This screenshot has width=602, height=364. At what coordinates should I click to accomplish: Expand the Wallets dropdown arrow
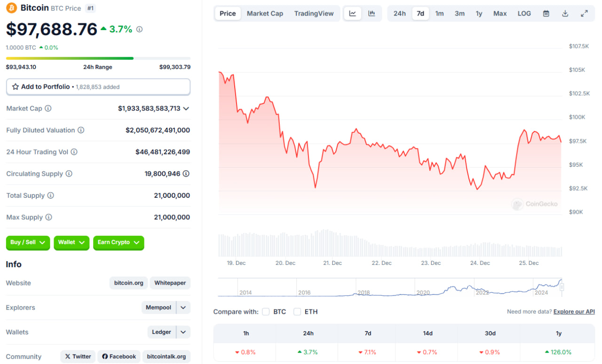(x=183, y=332)
